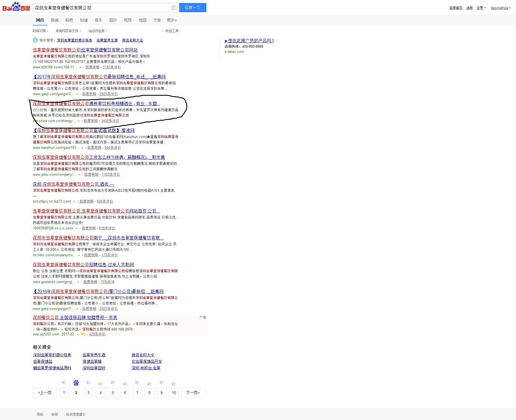Viewport: 516px width, 420px height.
Task: Open 给百度提建议 footer link
Action: coord(76,414)
